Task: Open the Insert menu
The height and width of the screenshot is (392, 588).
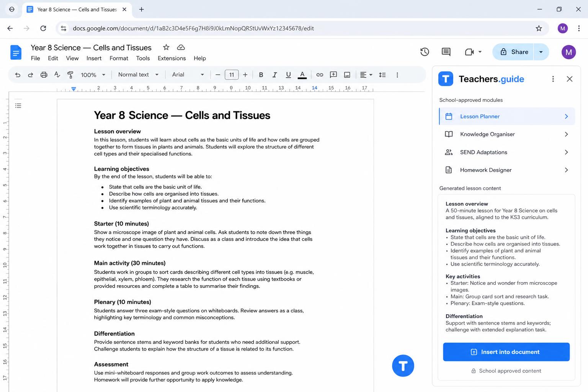Action: (x=94, y=58)
